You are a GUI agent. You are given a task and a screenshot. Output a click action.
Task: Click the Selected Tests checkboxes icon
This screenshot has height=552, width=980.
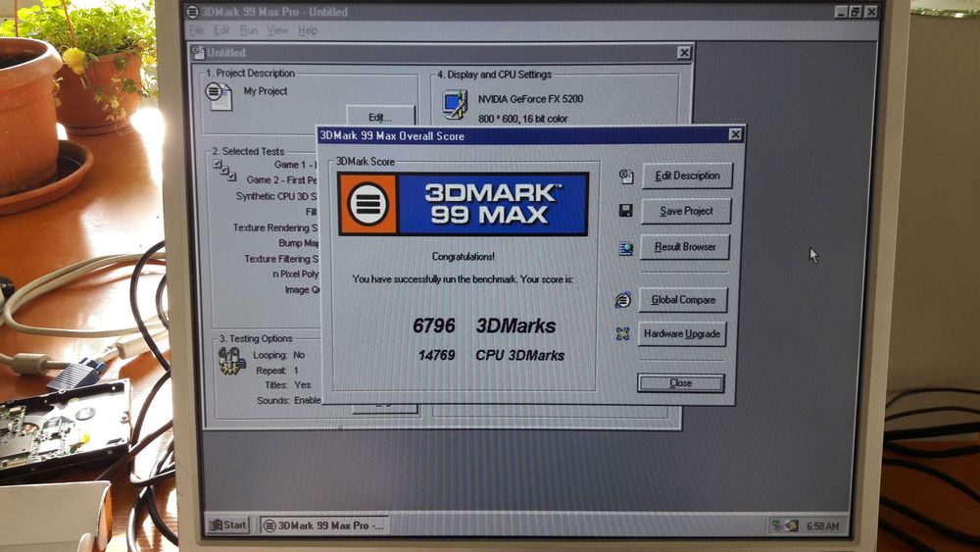pyautogui.click(x=224, y=170)
